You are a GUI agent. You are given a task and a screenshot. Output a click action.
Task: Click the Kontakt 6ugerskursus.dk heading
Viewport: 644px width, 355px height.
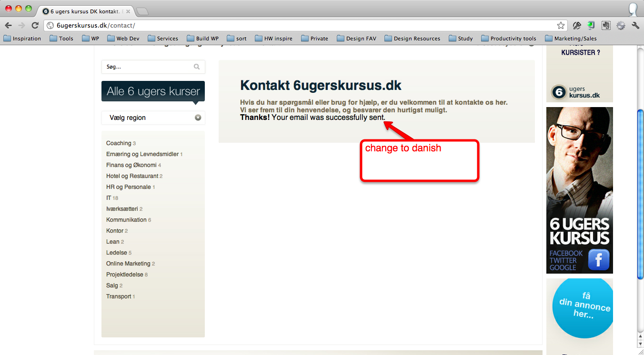321,85
